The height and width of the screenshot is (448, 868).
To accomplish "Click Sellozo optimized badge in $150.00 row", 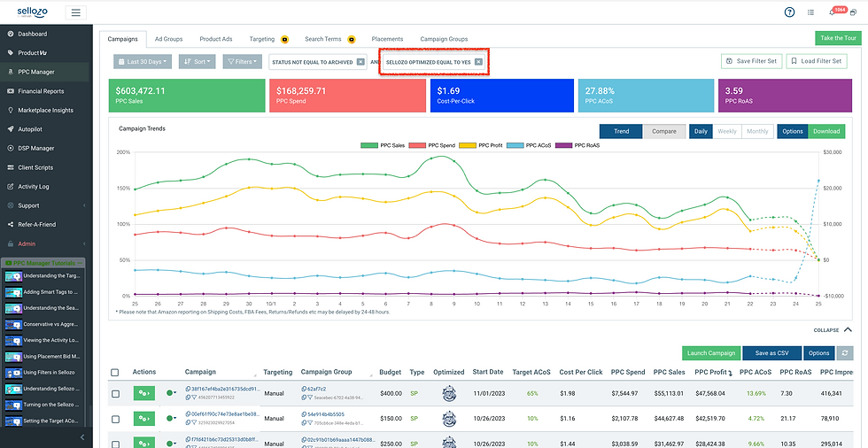I will (449, 418).
